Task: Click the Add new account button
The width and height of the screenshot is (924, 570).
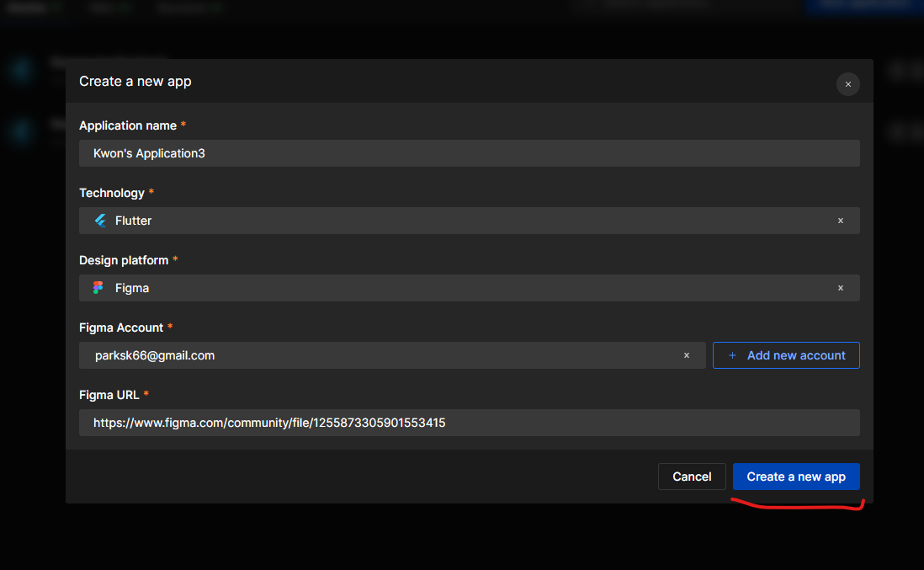Action: pos(786,355)
